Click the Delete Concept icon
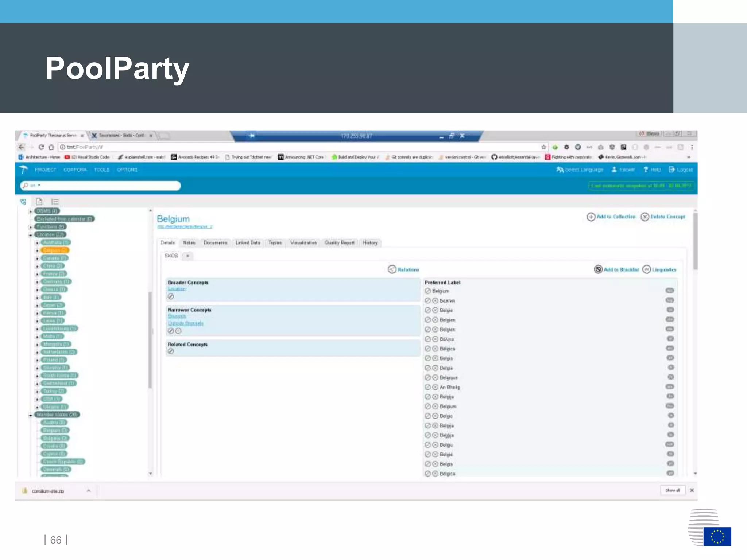The image size is (747, 560). (x=645, y=217)
